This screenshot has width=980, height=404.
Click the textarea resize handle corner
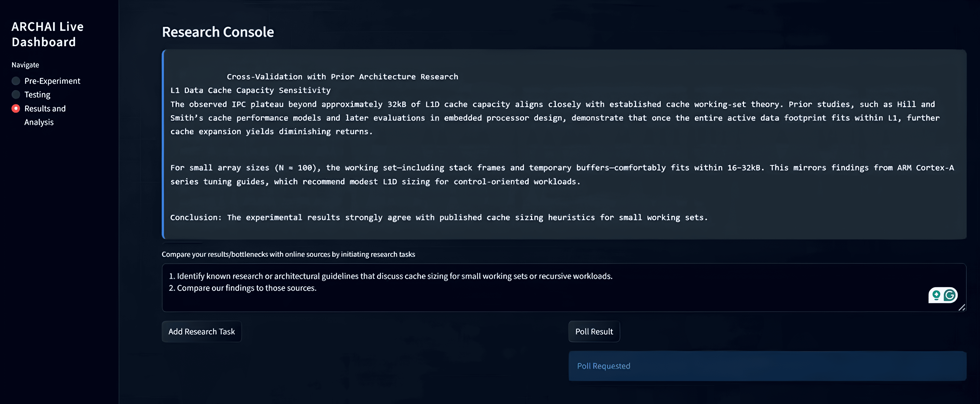click(962, 307)
